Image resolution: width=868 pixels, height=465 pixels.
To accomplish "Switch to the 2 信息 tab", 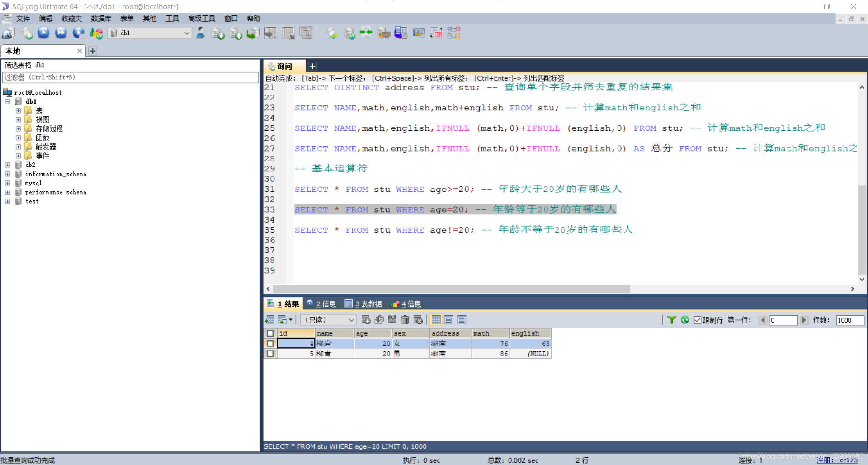I will [x=321, y=304].
